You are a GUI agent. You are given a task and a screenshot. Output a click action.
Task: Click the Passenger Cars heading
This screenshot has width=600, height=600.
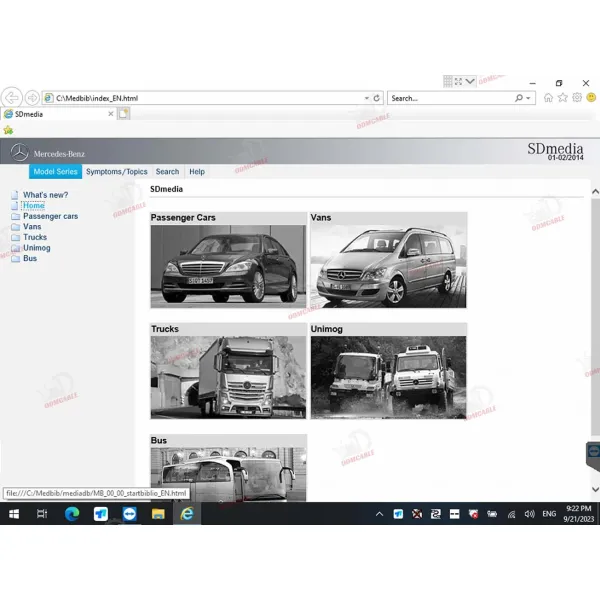click(x=183, y=217)
